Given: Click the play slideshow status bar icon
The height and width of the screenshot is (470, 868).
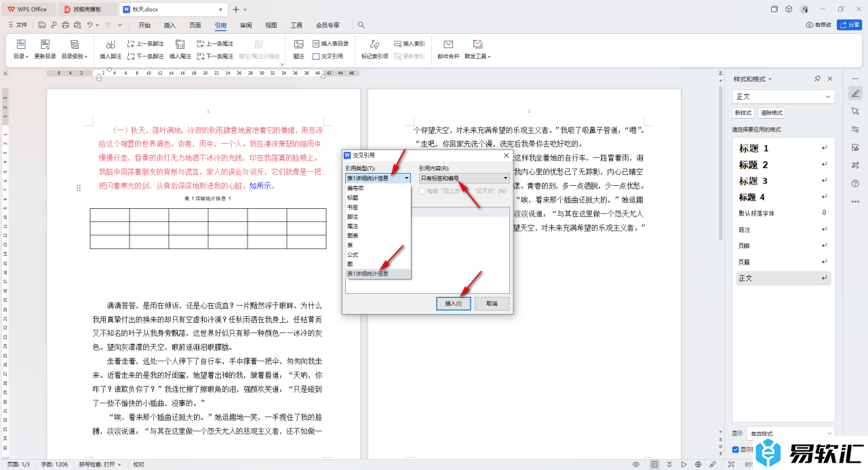Looking at the screenshot, I should pyautogui.click(x=683, y=465).
